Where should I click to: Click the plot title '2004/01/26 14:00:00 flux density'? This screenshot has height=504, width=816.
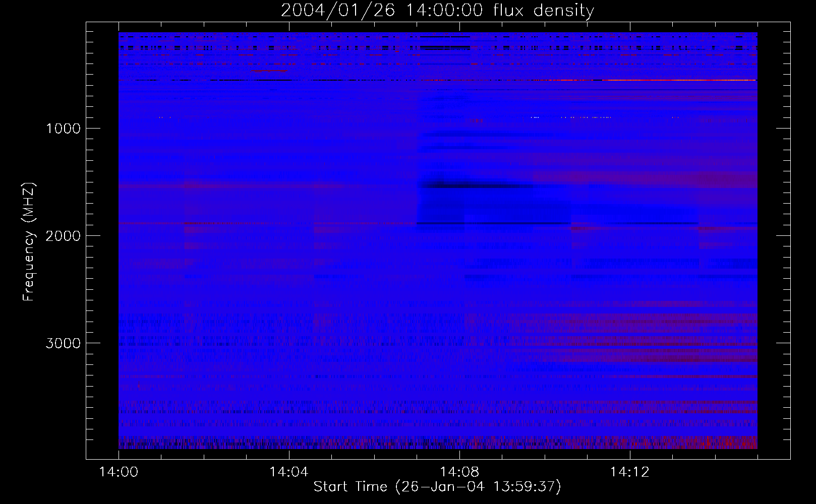tap(437, 11)
